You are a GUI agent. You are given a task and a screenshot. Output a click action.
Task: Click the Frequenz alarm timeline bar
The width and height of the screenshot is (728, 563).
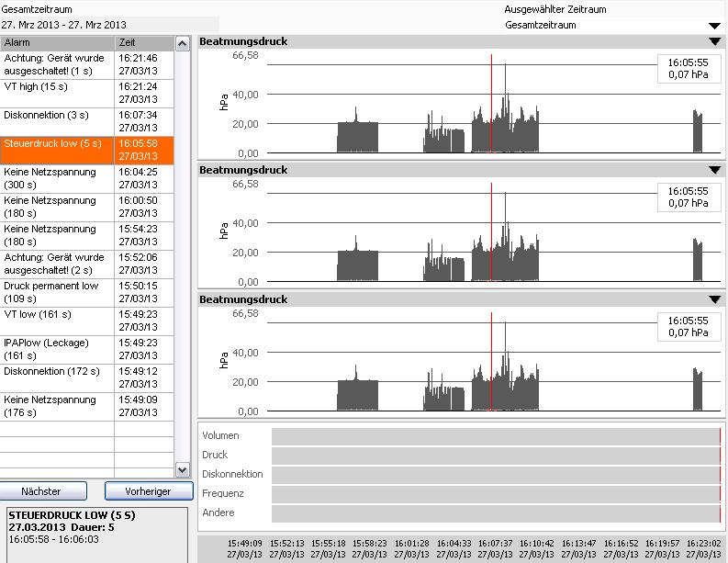496,494
